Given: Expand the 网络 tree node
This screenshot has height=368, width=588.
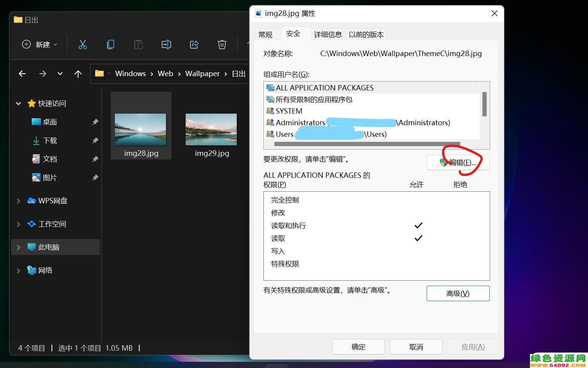Looking at the screenshot, I should click(x=18, y=270).
